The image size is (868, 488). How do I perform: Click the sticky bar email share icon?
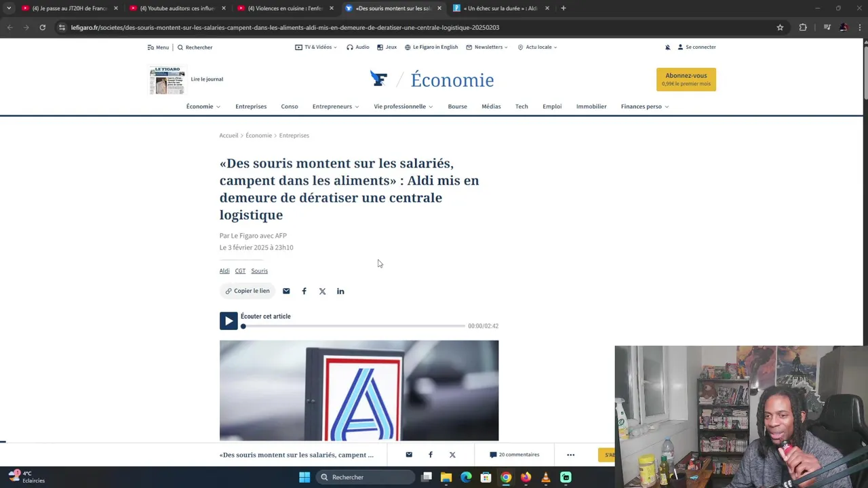(x=409, y=455)
